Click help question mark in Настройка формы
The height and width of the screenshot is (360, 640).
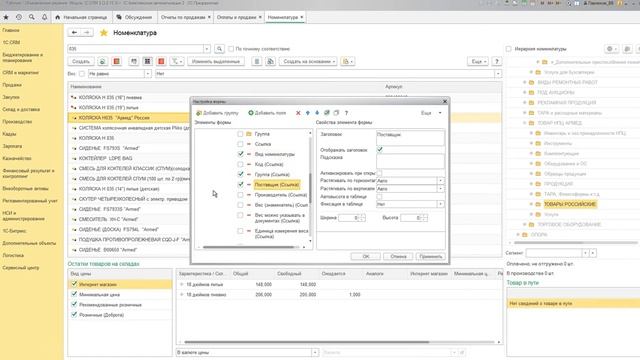346,113
